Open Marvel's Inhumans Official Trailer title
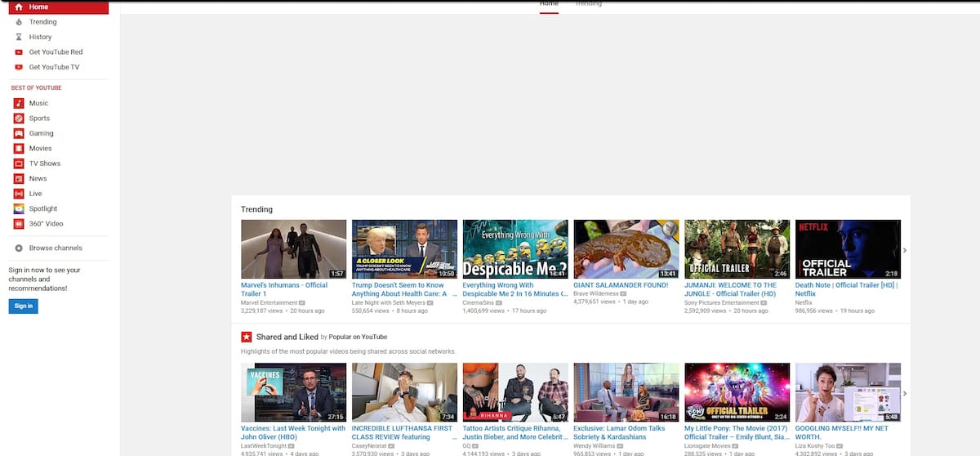This screenshot has width=980, height=456. coord(284,289)
